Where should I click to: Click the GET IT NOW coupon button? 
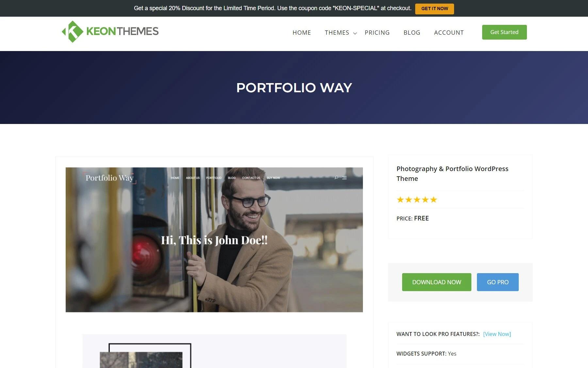pos(434,9)
